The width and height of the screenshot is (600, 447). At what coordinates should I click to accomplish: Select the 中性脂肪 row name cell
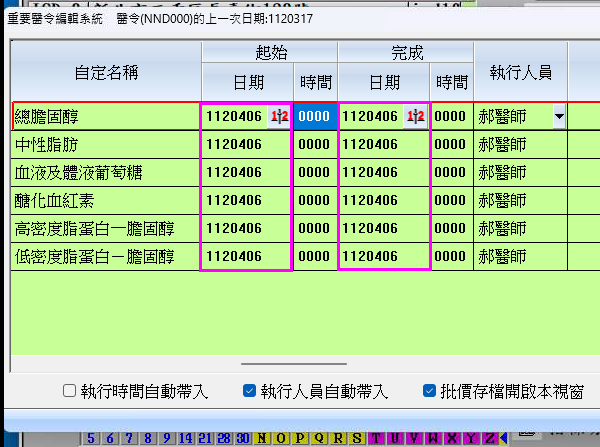pyautogui.click(x=105, y=144)
